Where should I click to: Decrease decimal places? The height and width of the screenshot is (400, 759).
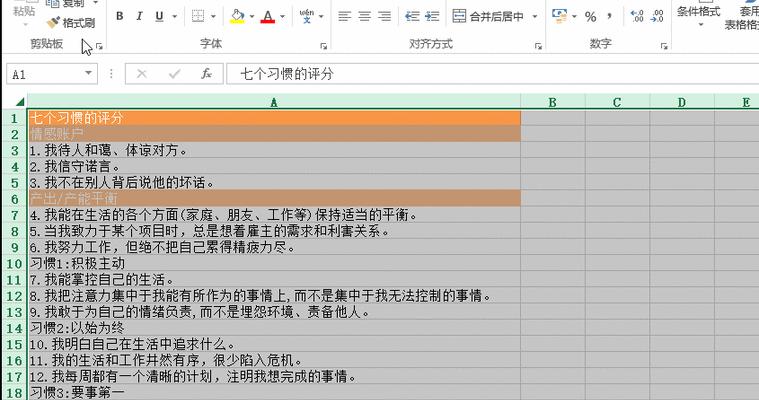(657, 16)
